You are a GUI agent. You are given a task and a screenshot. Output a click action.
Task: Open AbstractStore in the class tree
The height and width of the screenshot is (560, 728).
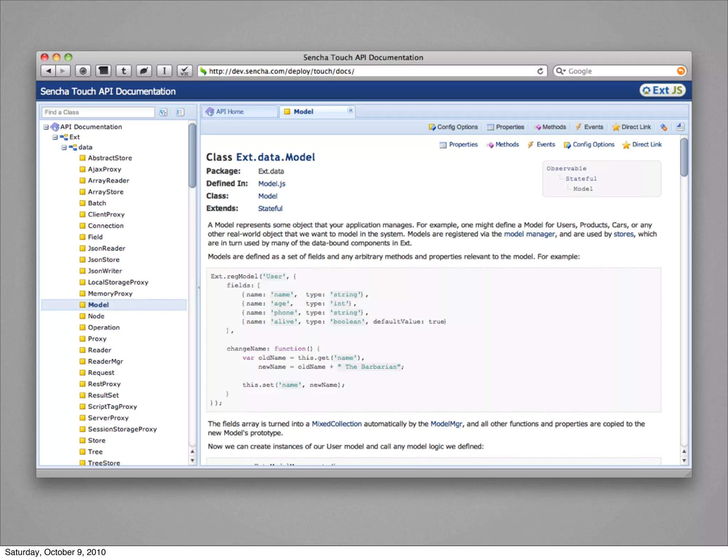110,158
